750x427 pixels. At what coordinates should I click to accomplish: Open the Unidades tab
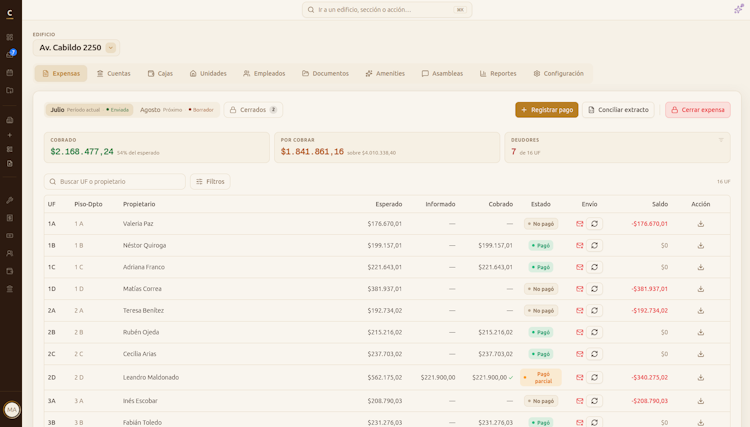(x=208, y=74)
